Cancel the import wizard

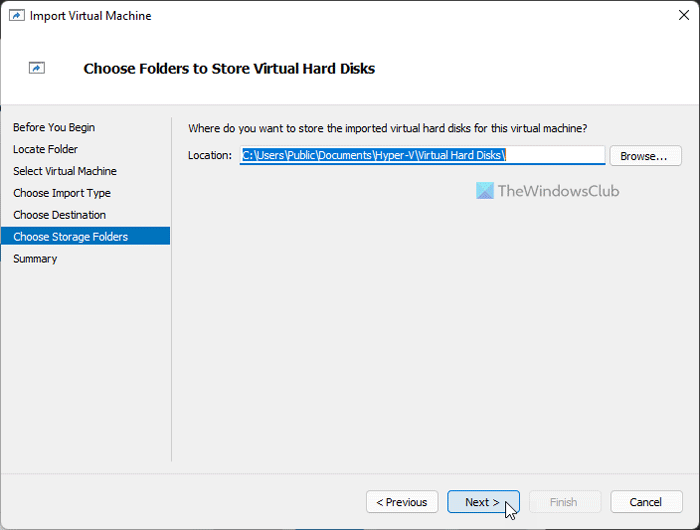pos(646,502)
